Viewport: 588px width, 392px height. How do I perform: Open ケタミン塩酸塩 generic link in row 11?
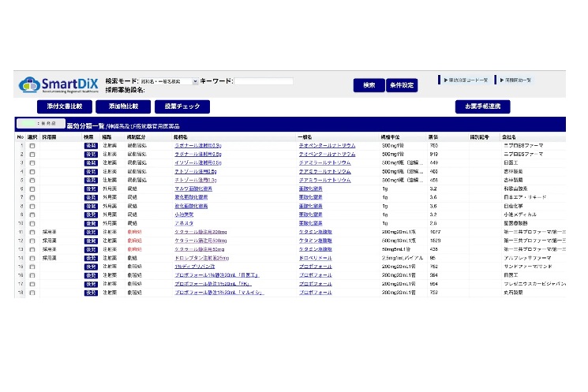(x=316, y=232)
